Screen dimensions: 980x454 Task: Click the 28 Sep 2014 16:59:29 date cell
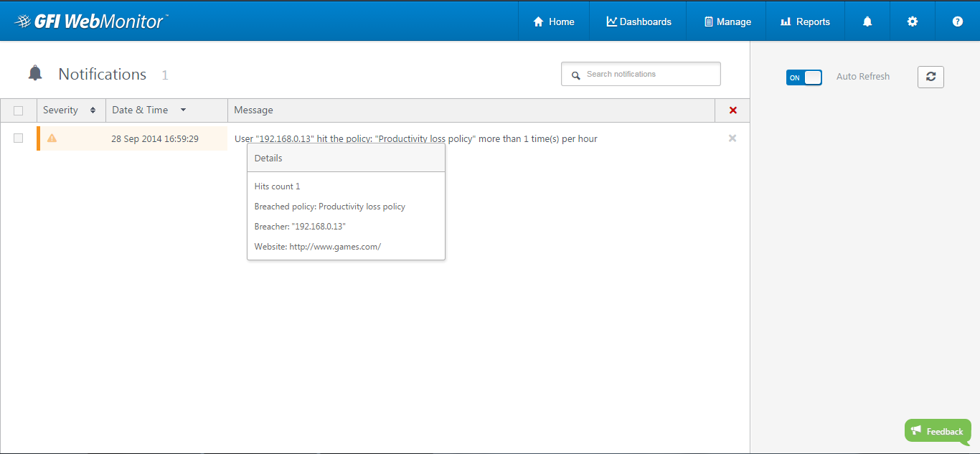[x=155, y=139]
